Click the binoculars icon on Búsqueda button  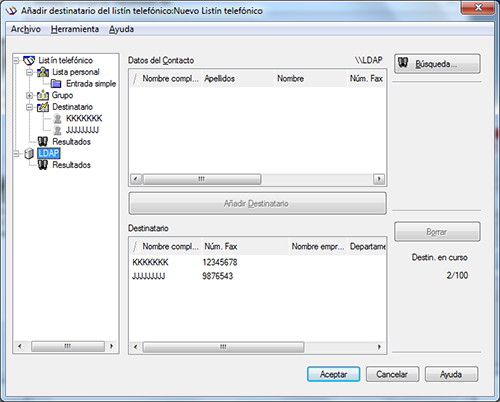tap(403, 62)
